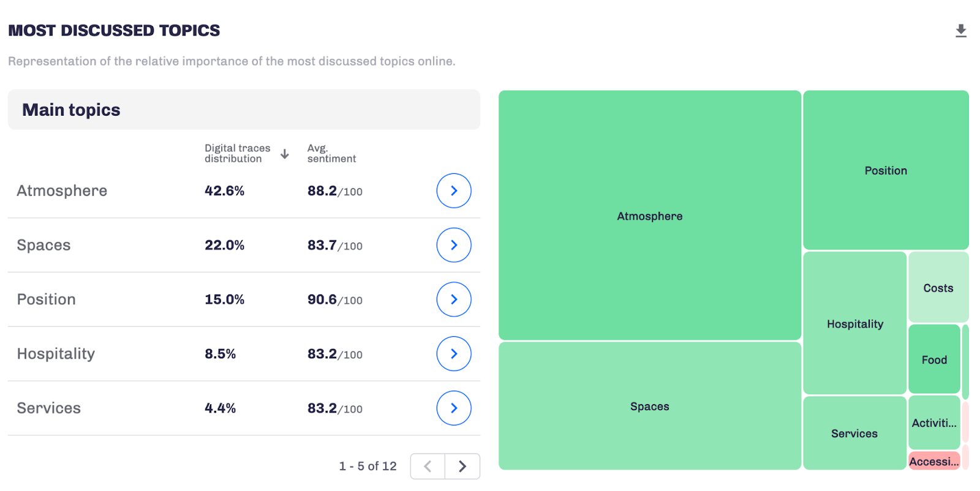The image size is (980, 491).
Task: Select the Hospitality treemap tile
Action: pyautogui.click(x=854, y=323)
